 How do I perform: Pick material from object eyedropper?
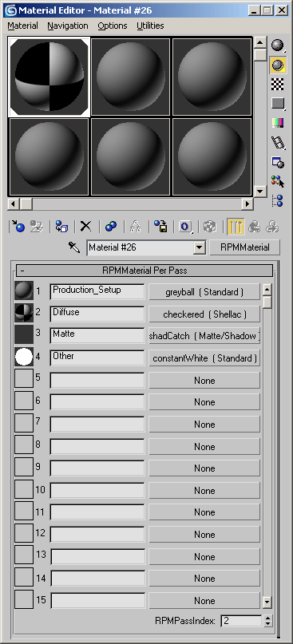(x=74, y=247)
